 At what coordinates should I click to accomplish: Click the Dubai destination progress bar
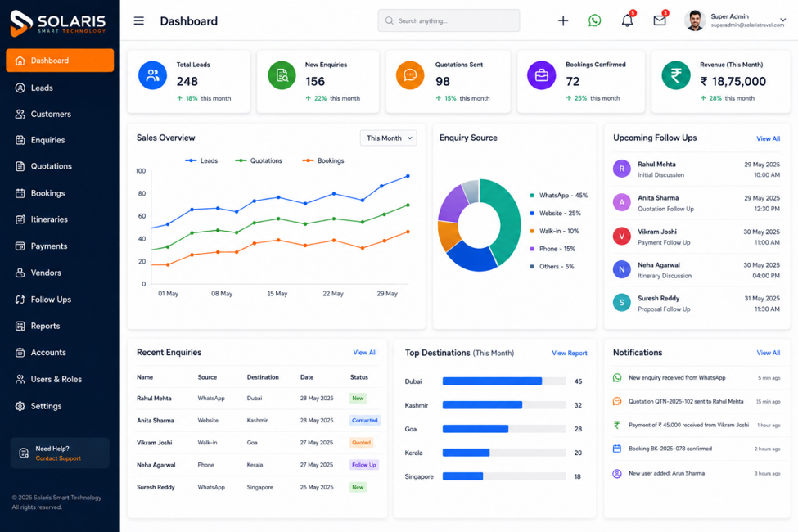[x=504, y=381]
